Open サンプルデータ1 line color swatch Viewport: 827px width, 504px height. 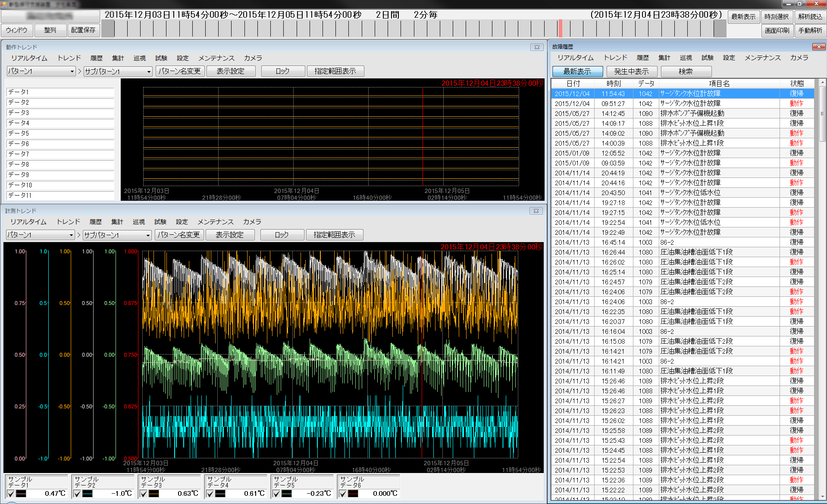[x=21, y=494]
